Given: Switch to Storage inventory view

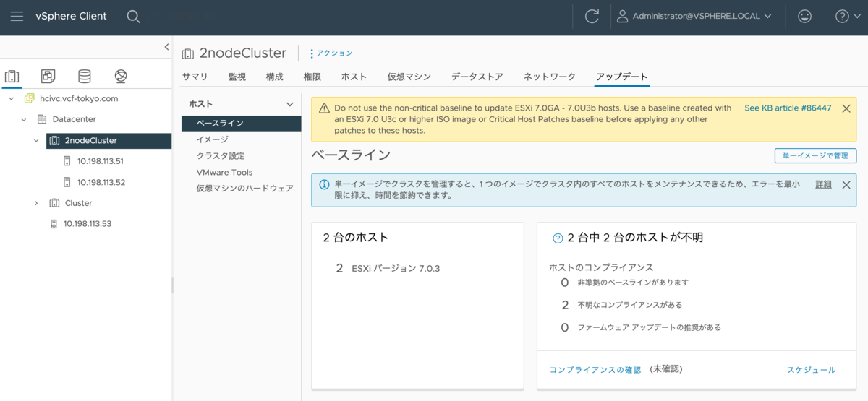Looking at the screenshot, I should (85, 76).
